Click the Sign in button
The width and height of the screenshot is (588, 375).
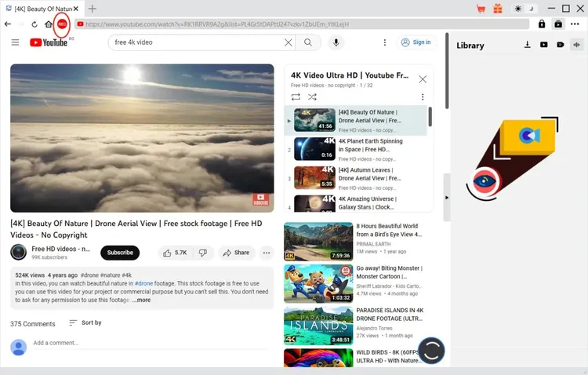(416, 42)
